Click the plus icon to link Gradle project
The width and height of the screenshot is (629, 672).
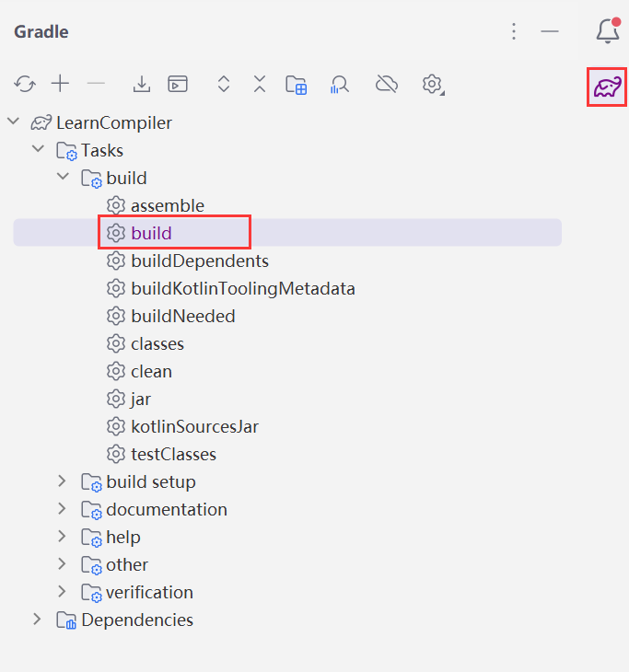[x=60, y=85]
